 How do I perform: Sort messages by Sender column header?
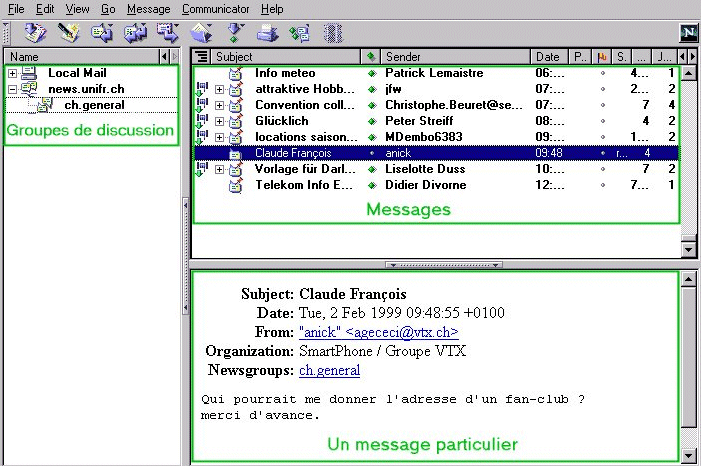click(x=455, y=57)
